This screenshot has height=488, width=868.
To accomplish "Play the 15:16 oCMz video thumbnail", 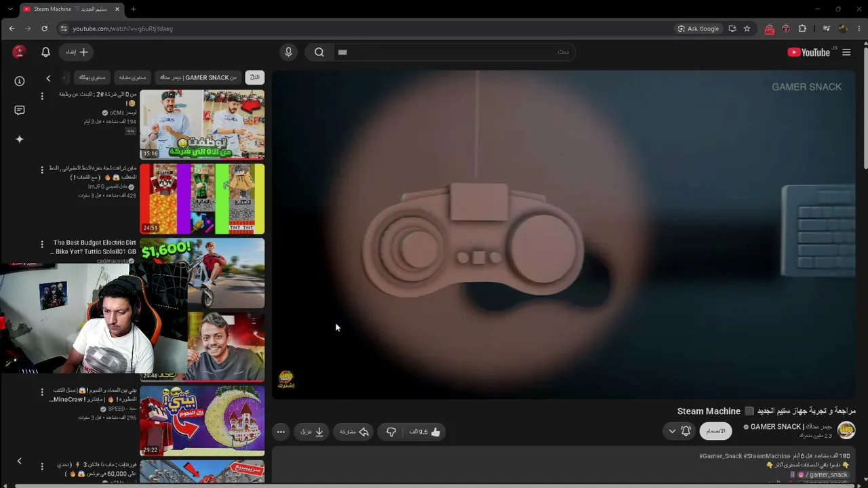I will click(202, 125).
